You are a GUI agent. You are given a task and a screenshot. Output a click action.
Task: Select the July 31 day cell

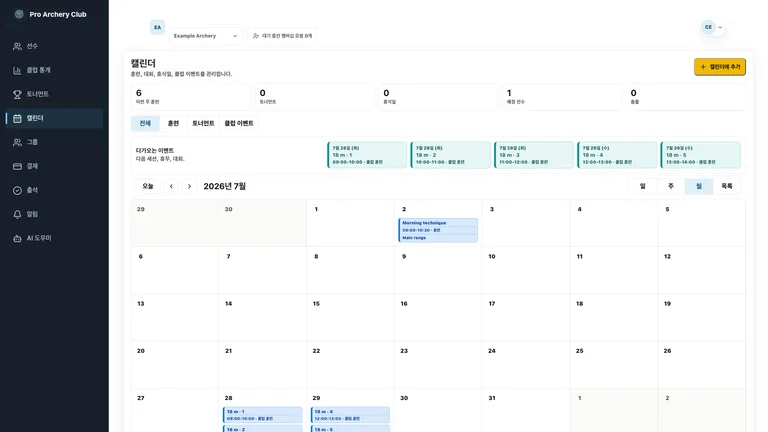tap(526, 410)
